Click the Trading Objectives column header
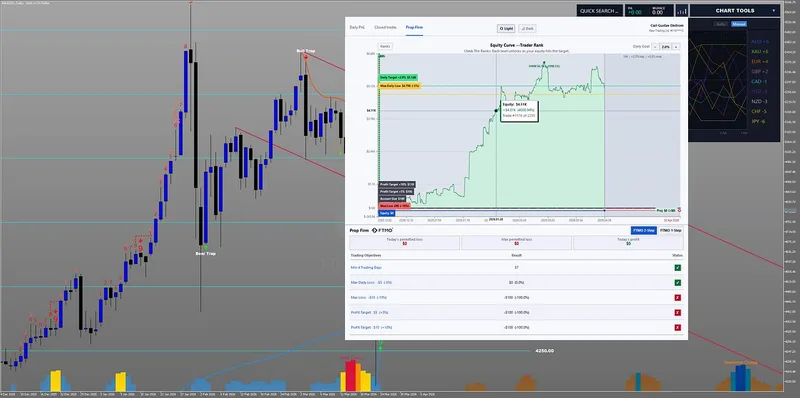The width and height of the screenshot is (800, 398). click(x=366, y=255)
